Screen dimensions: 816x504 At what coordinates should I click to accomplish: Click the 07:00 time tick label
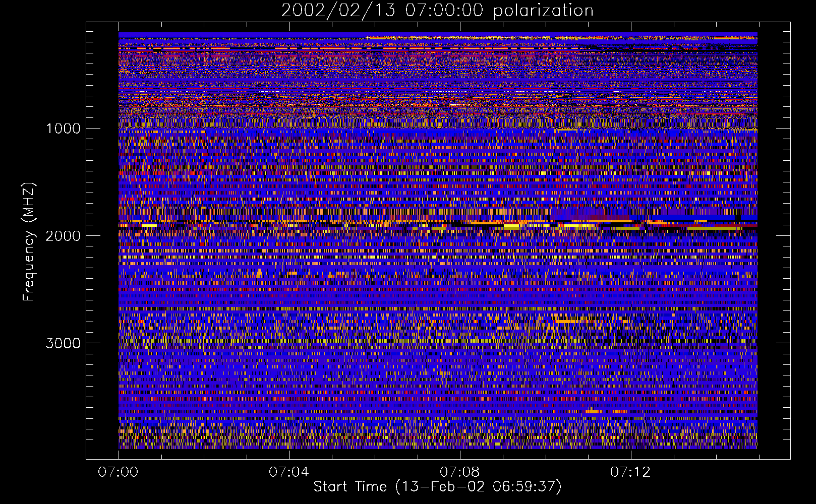(x=118, y=472)
